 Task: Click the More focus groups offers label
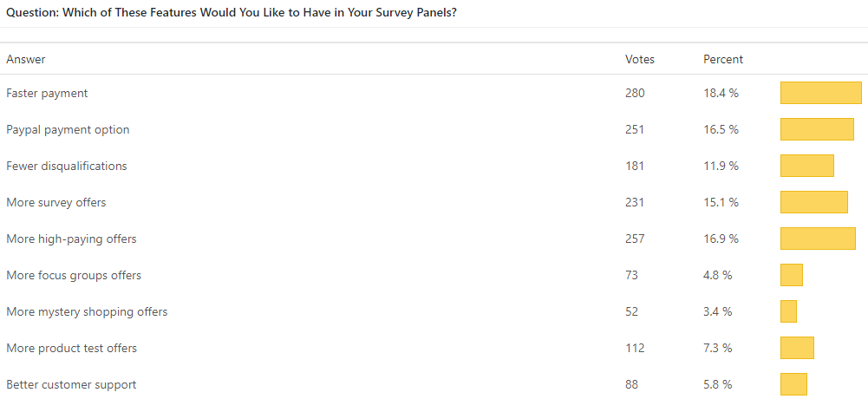click(74, 275)
